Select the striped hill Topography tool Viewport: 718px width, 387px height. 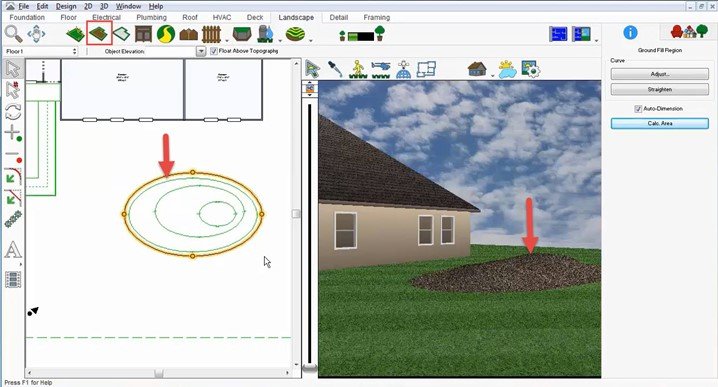295,34
